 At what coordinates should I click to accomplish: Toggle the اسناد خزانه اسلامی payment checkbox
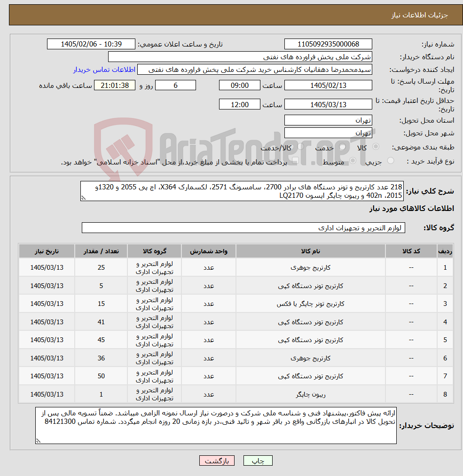(295, 161)
